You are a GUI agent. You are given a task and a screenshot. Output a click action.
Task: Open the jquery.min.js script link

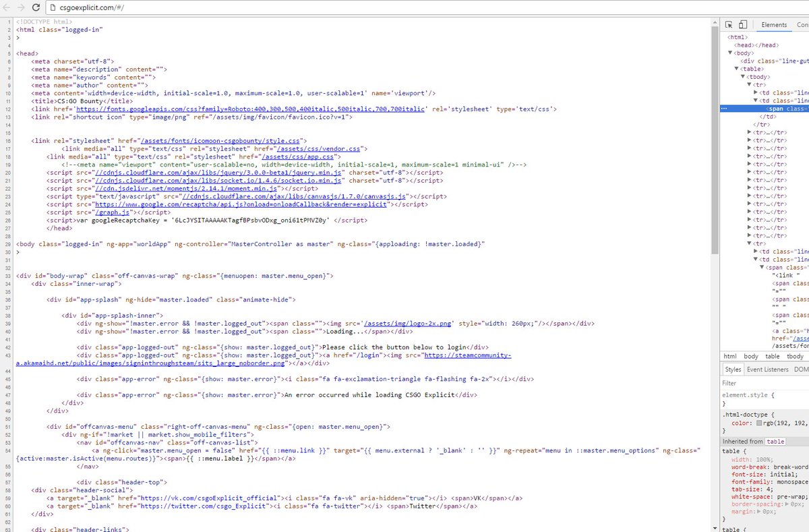(219, 173)
